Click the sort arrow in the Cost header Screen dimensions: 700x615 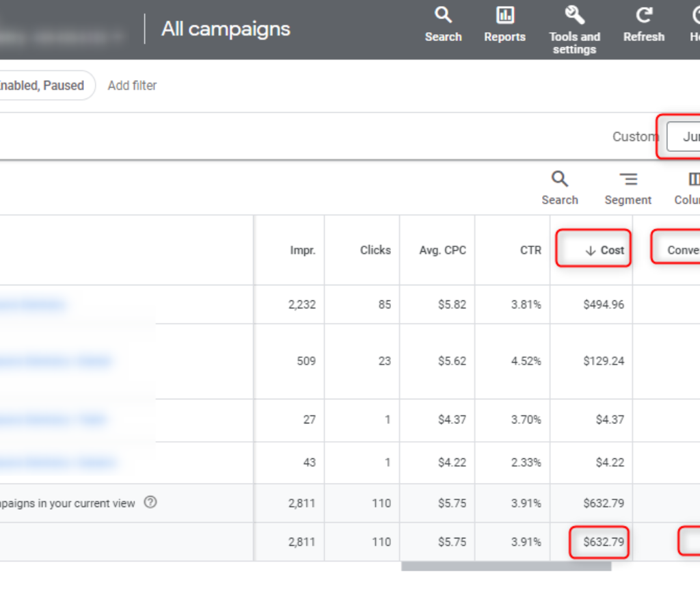click(591, 250)
